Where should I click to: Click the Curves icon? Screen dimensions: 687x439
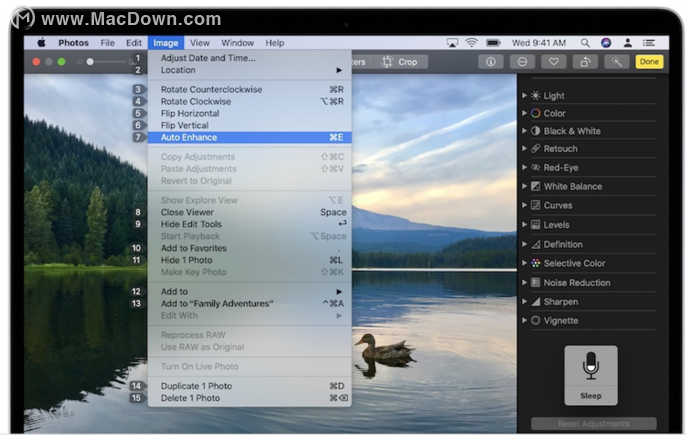click(x=535, y=205)
